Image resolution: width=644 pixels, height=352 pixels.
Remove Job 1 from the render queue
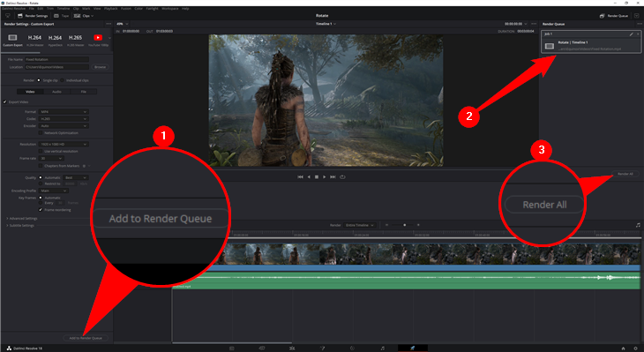pos(638,34)
